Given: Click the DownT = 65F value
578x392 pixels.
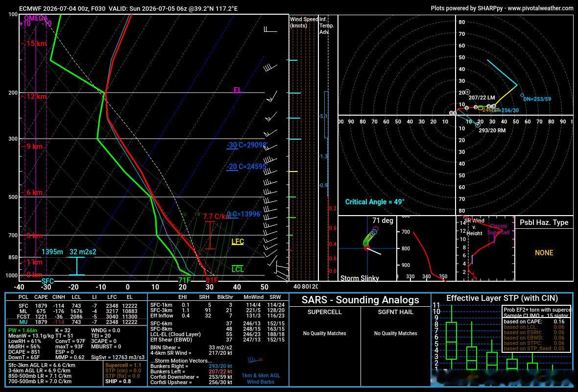Looking at the screenshot, I should coord(24,357).
